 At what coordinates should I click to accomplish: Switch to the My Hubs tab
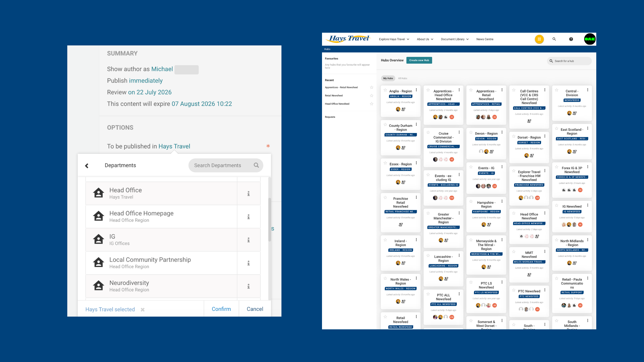[x=388, y=78]
